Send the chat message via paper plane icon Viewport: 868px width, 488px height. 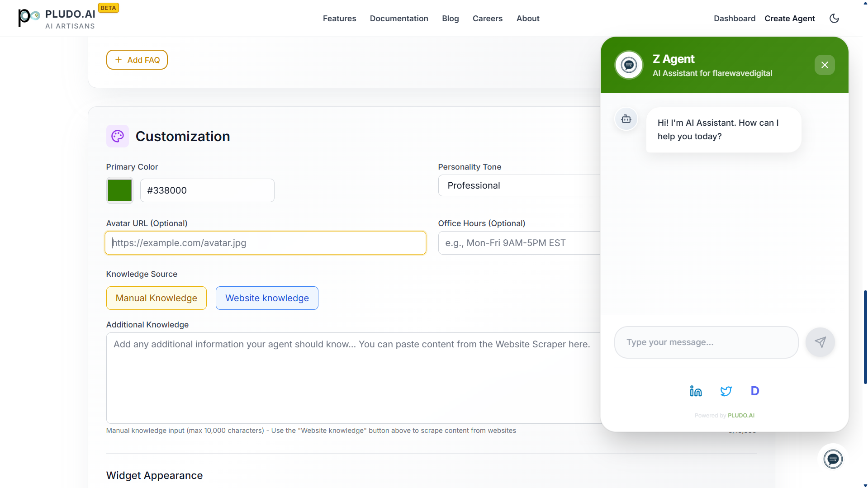pos(820,342)
